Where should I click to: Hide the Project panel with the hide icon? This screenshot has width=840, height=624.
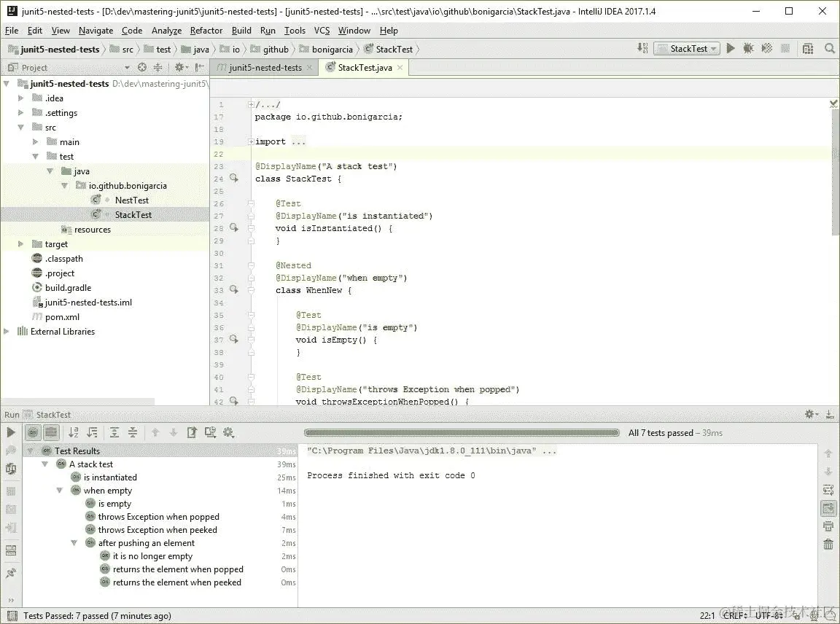click(199, 67)
